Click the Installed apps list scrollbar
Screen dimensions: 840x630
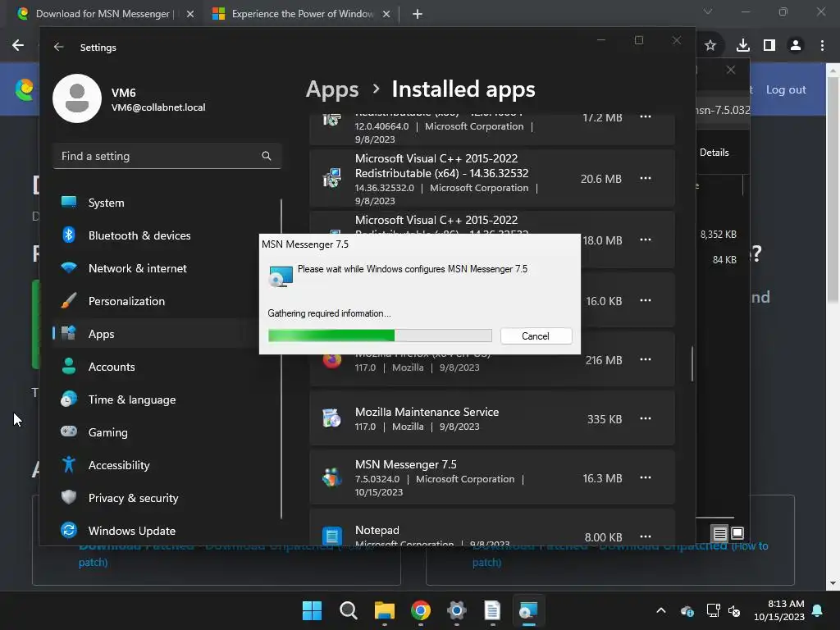click(x=692, y=363)
